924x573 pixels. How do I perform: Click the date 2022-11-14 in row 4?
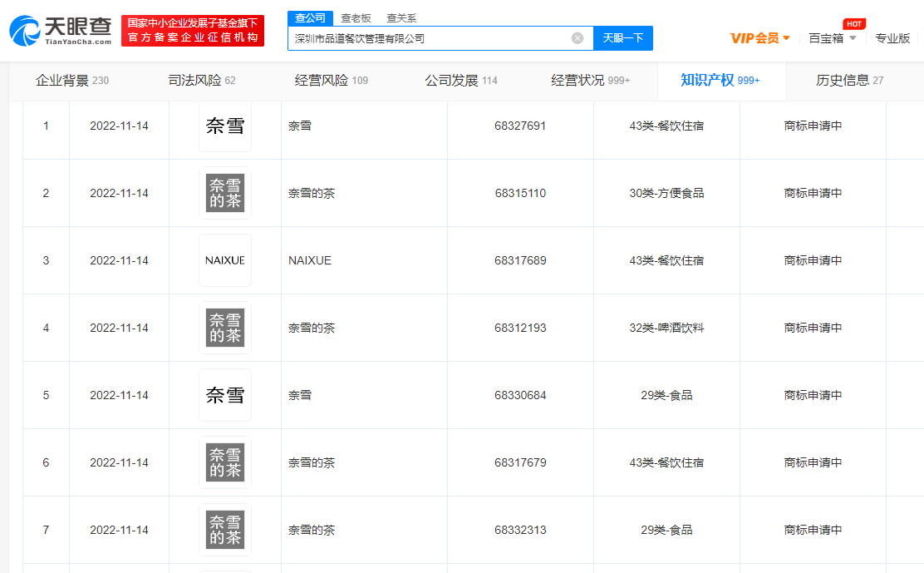pyautogui.click(x=119, y=328)
